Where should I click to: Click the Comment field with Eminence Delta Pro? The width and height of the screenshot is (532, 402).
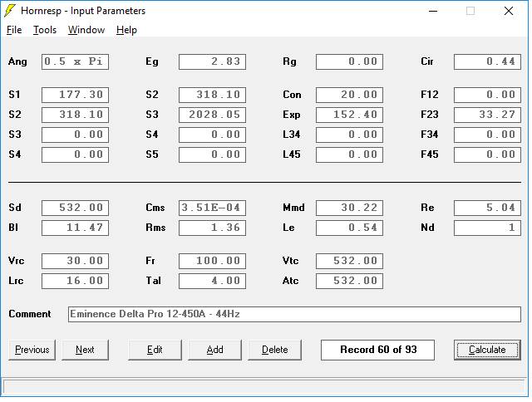pyautogui.click(x=294, y=314)
